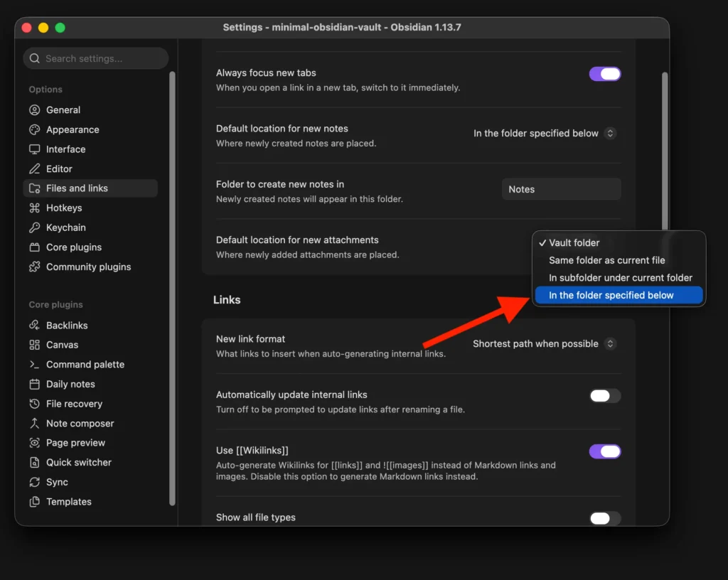Click the Appearance palette icon

[x=34, y=129]
